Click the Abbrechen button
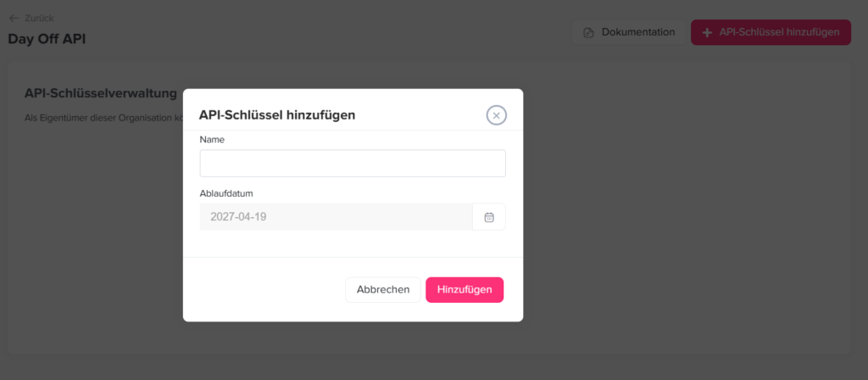The height and width of the screenshot is (380, 868). [383, 290]
